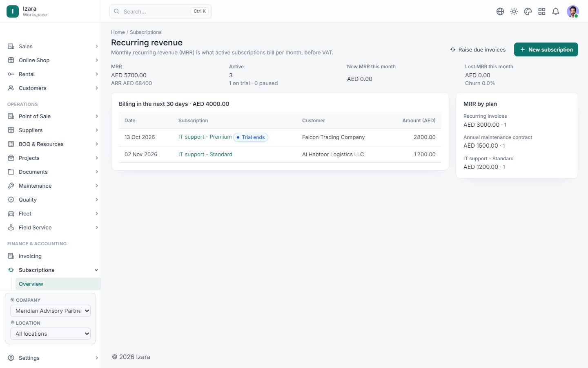Click the Field Service icon
The width and height of the screenshot is (588, 368).
click(x=11, y=227)
